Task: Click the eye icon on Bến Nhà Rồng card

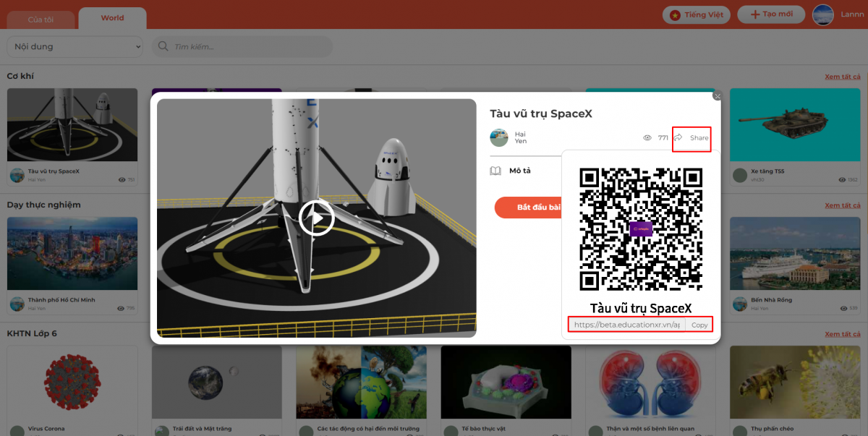Action: (x=843, y=308)
